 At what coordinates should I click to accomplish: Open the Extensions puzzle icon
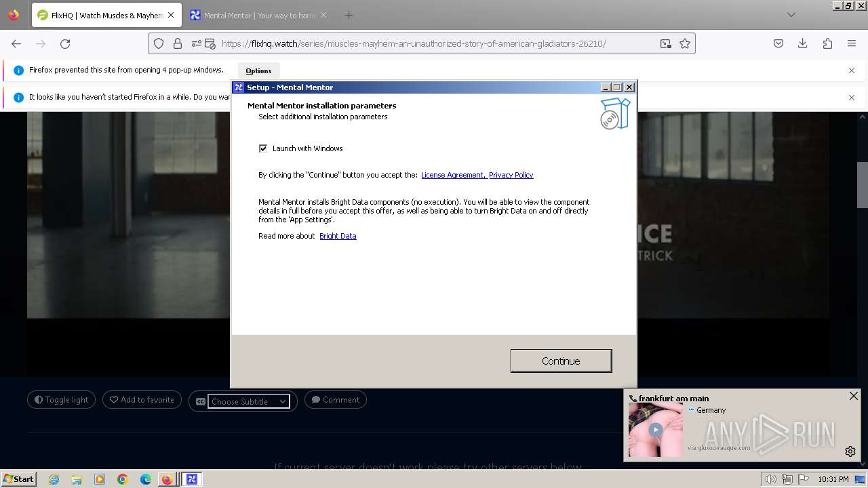tap(827, 43)
